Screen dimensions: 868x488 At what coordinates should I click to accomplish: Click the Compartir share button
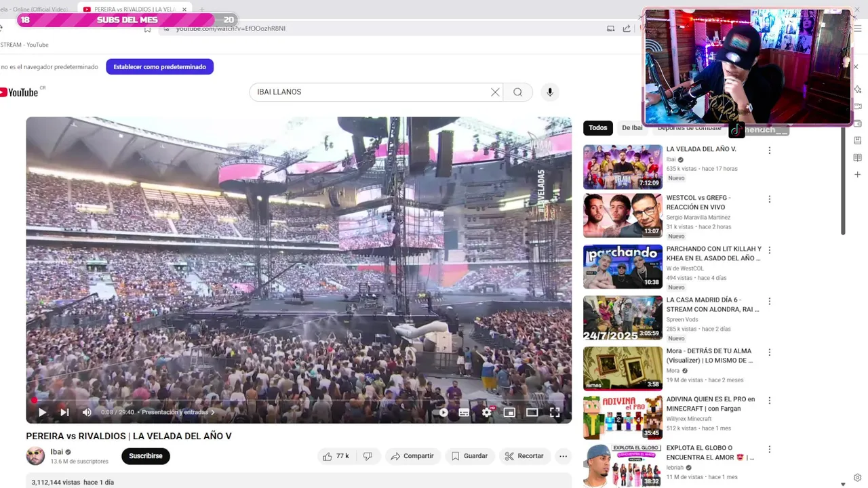[x=412, y=456]
